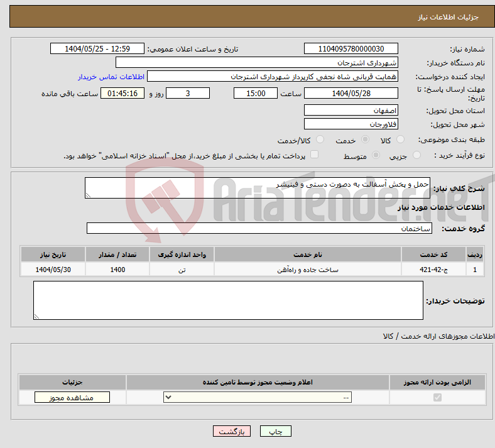Choose متوسط purchase process type

pos(376,155)
